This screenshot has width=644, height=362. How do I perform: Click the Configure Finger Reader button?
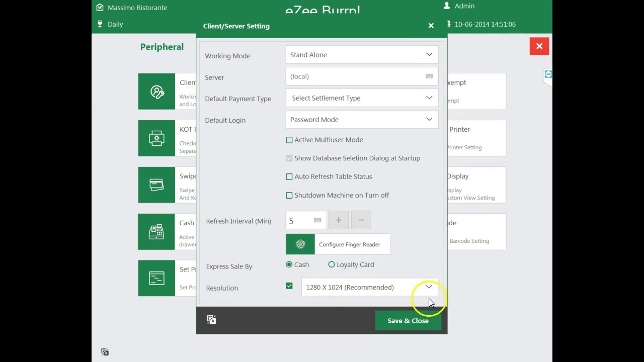tap(338, 244)
